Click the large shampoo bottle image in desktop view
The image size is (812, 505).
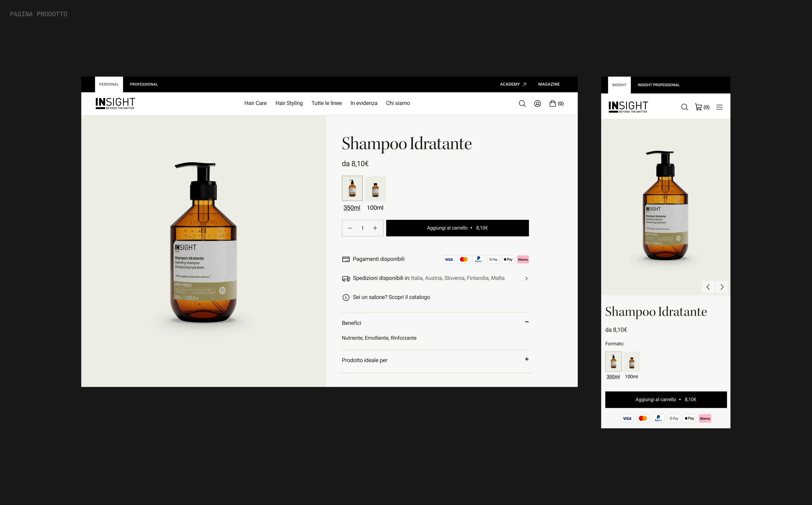coord(204,242)
